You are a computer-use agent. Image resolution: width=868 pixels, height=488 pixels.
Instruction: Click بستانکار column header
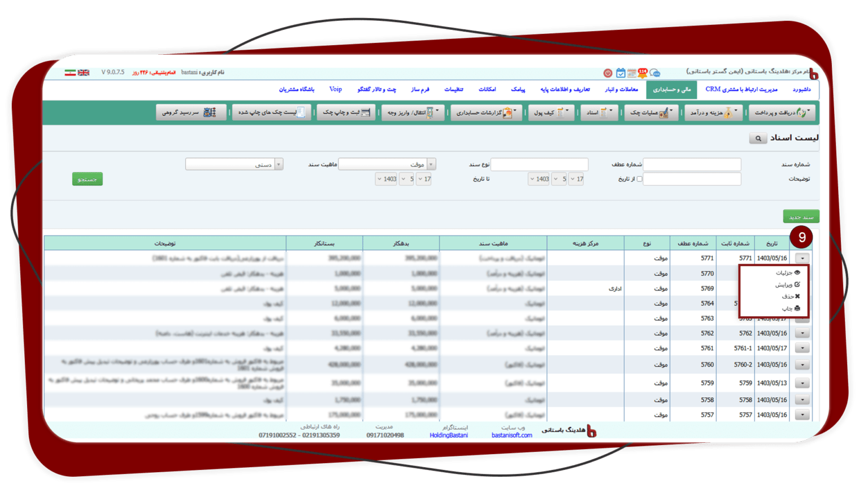click(x=324, y=243)
